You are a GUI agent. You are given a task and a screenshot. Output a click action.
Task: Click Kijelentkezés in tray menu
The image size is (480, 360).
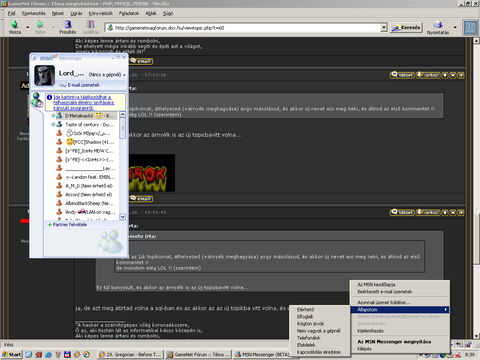(400, 331)
